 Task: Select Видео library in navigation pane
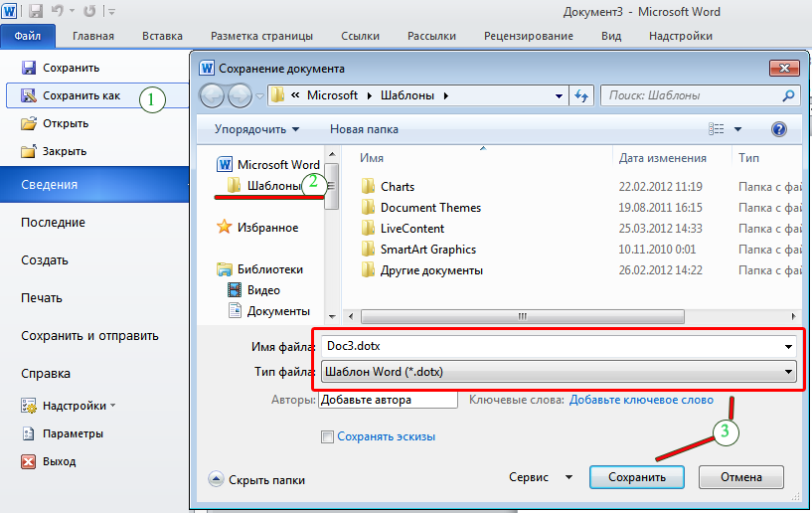(x=254, y=290)
